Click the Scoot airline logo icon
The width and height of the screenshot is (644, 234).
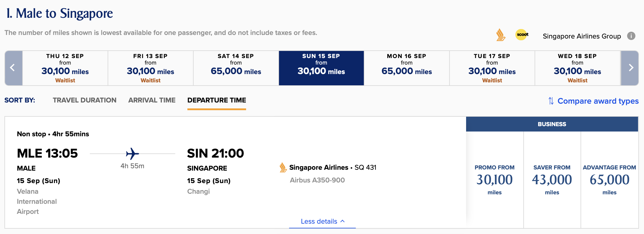(x=522, y=35)
